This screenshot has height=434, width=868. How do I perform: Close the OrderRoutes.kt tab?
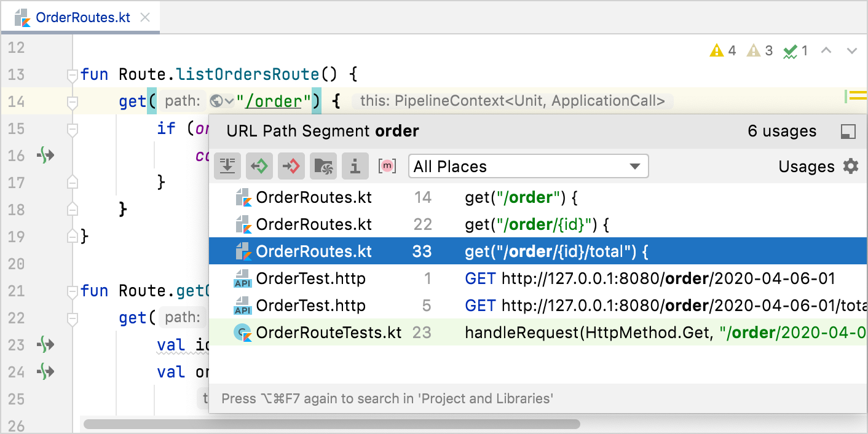point(145,17)
